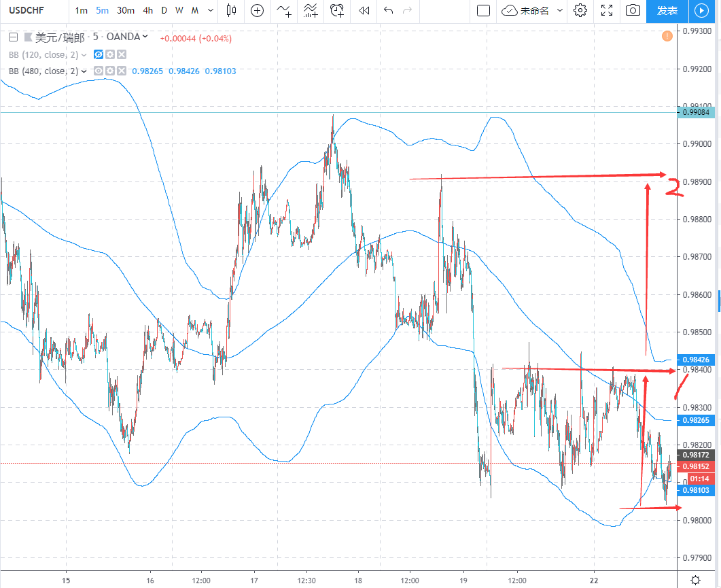Viewport: 721px width, 588px height.
Task: Open settings for BB (480, close, 2)
Action: coord(110,71)
